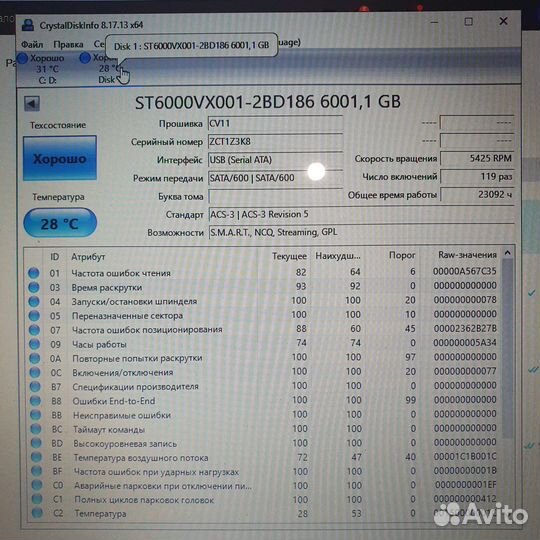The image size is (540, 540).
Task: Click status dot for B7 Спецификации производителя
Action: [x=35, y=387]
